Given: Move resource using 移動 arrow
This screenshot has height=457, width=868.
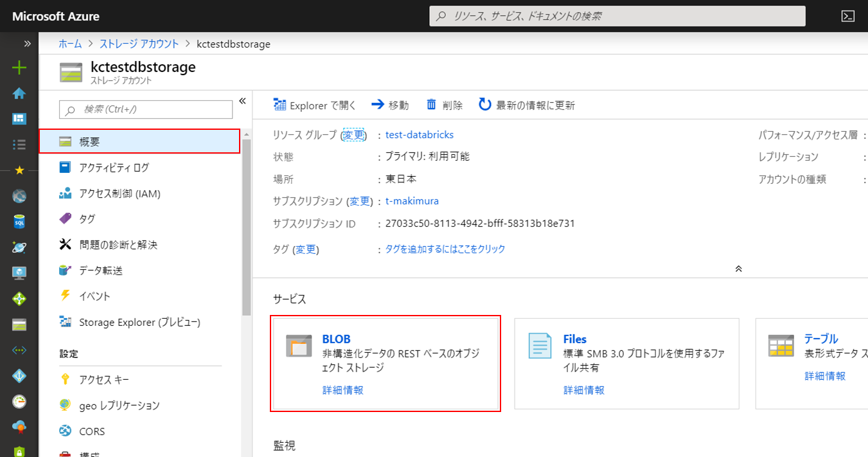Looking at the screenshot, I should pyautogui.click(x=390, y=105).
